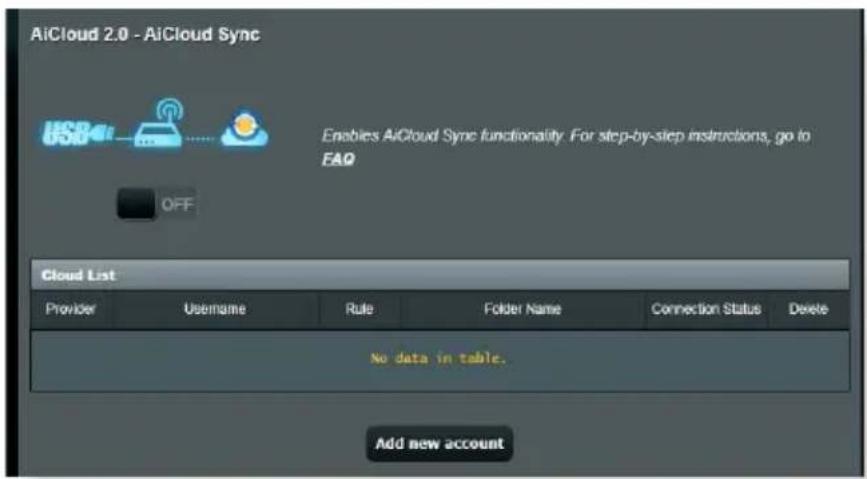Toggle the AiCloud Sync OFF switch

pos(156,204)
